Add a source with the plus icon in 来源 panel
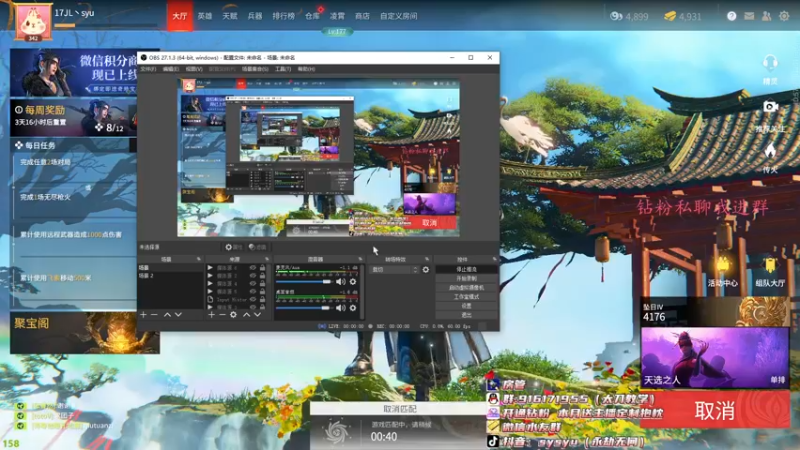 [211, 315]
